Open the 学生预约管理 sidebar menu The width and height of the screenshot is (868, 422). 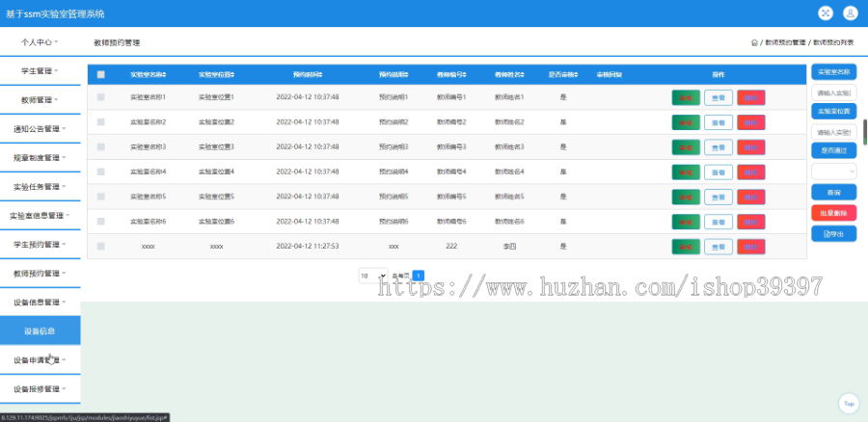click(40, 245)
